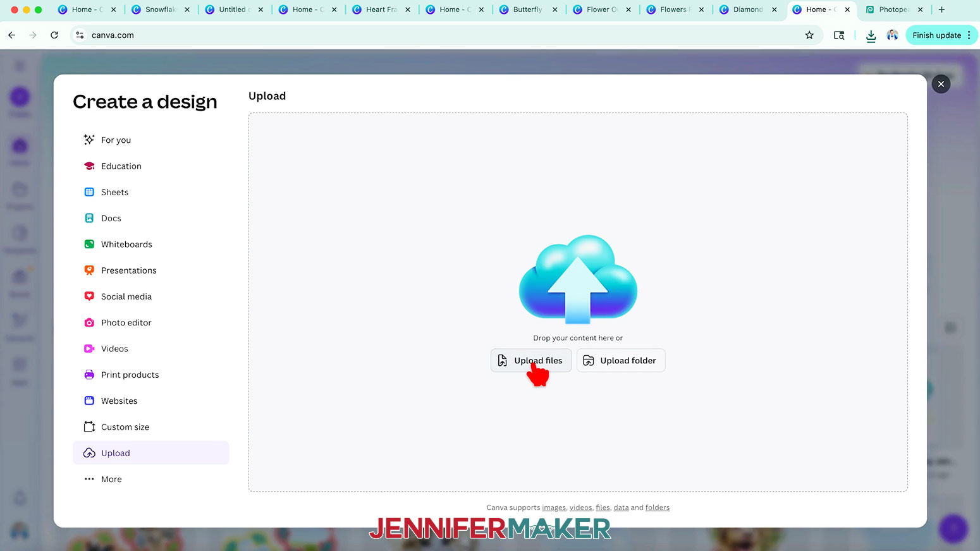The height and width of the screenshot is (551, 980).
Task: Open the For you category
Action: point(150,140)
